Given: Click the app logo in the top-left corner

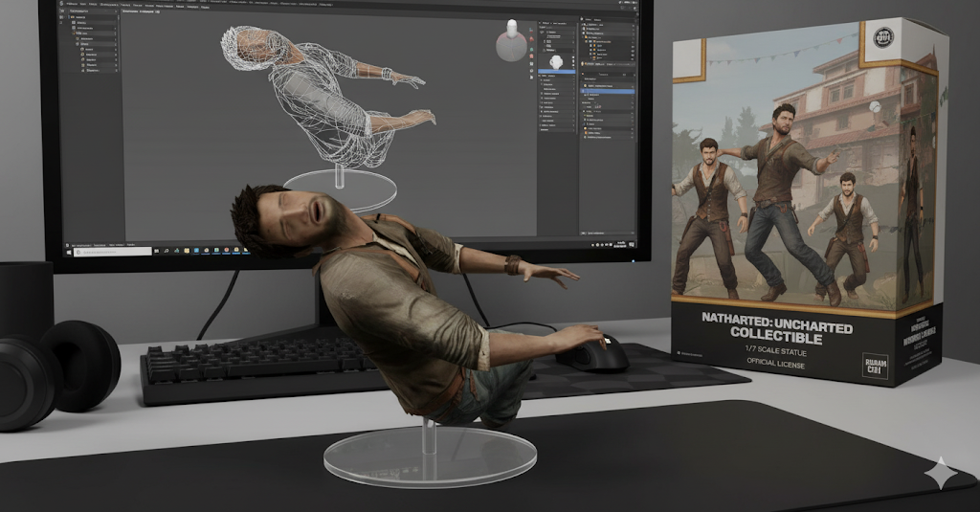Looking at the screenshot, I should (62, 5).
